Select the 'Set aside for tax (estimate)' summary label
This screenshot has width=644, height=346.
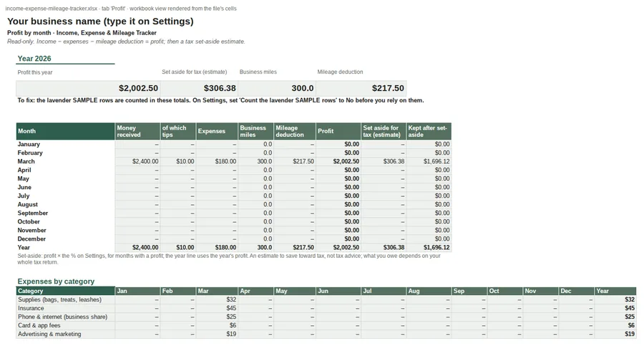coord(194,72)
